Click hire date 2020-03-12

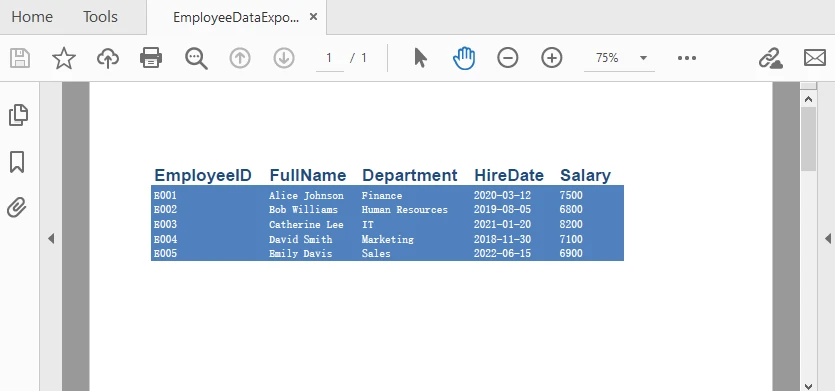[x=502, y=196]
